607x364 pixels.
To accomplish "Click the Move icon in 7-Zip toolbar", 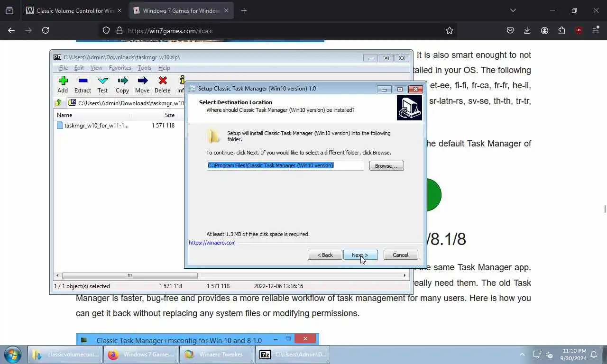I will 142,80.
